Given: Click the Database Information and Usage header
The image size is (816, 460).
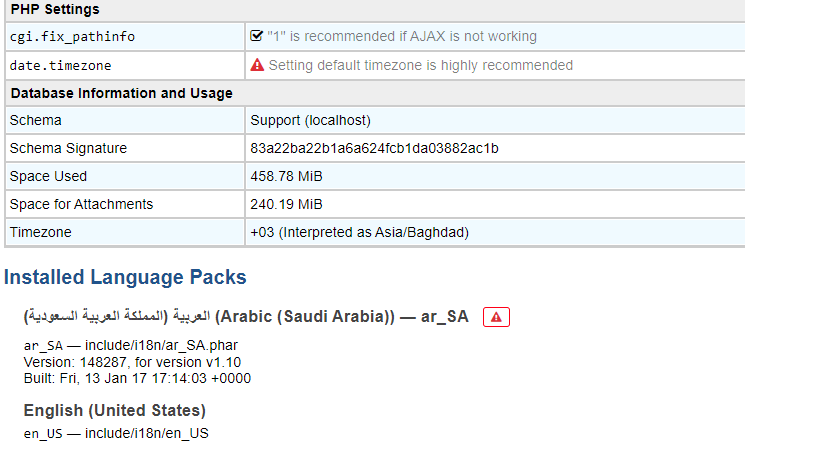Looking at the screenshot, I should 122,93.
